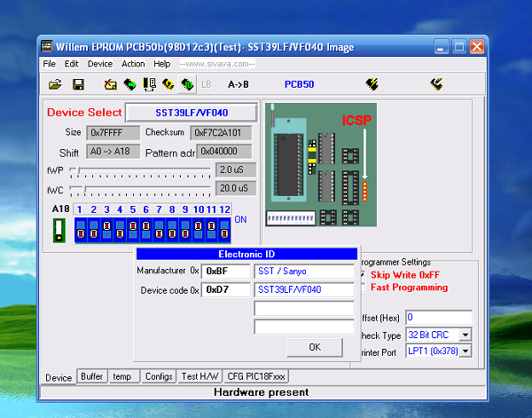Expand the LPT1 (0x378) printer port dropdown
The height and width of the screenshot is (418, 532).
pos(465,351)
